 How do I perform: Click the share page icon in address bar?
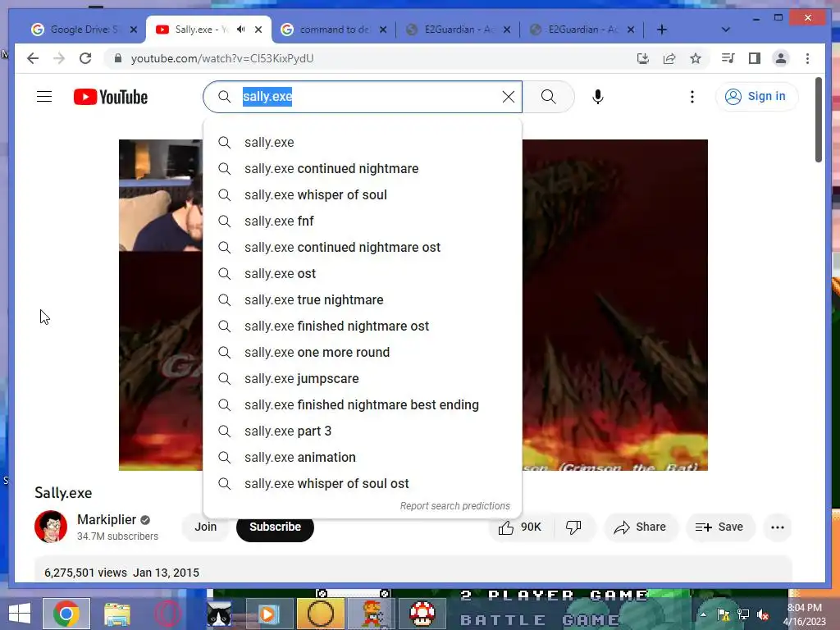point(669,58)
